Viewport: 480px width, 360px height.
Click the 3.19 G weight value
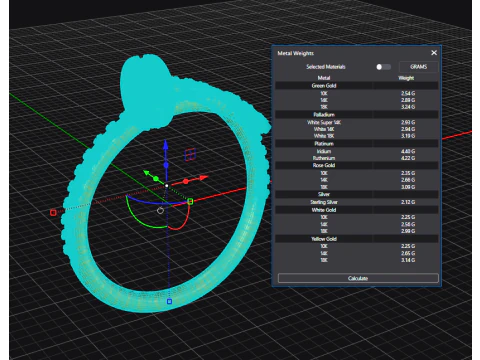pyautogui.click(x=408, y=136)
